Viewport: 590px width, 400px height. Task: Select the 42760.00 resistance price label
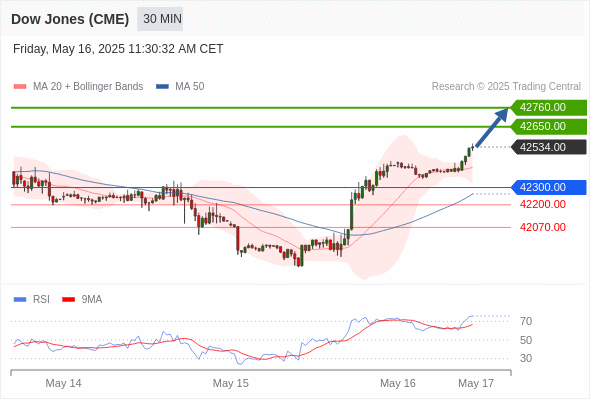tap(549, 108)
